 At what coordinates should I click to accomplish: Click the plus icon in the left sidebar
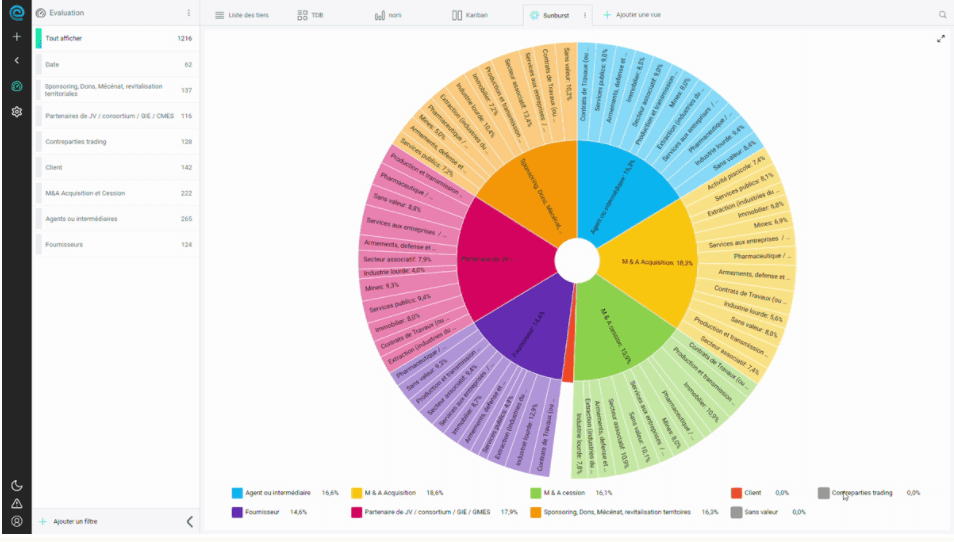click(x=16, y=37)
